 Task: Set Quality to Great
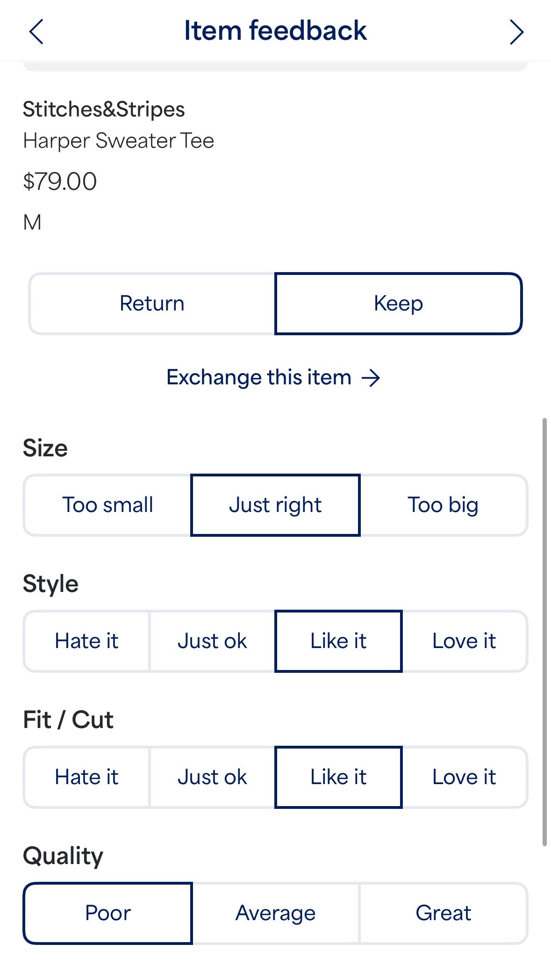pyautogui.click(x=443, y=913)
